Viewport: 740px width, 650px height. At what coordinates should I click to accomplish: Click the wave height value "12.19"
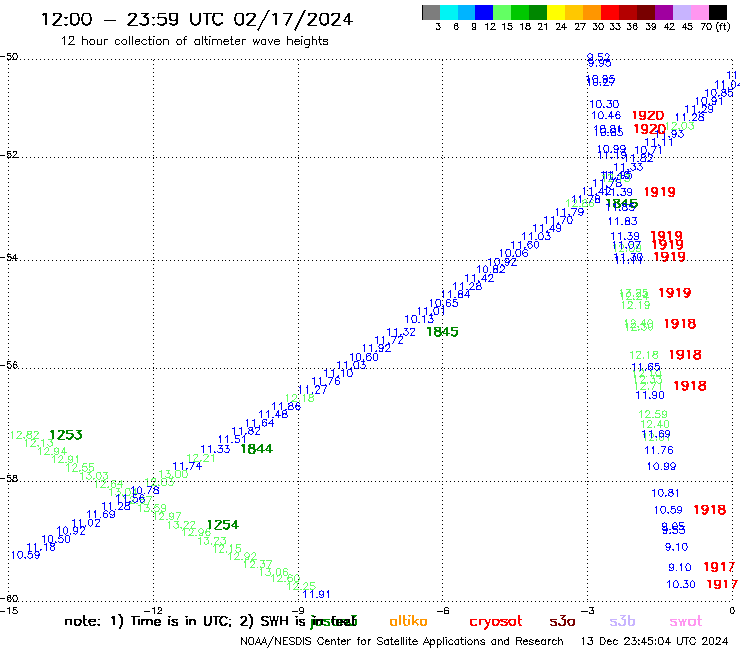pyautogui.click(x=635, y=305)
